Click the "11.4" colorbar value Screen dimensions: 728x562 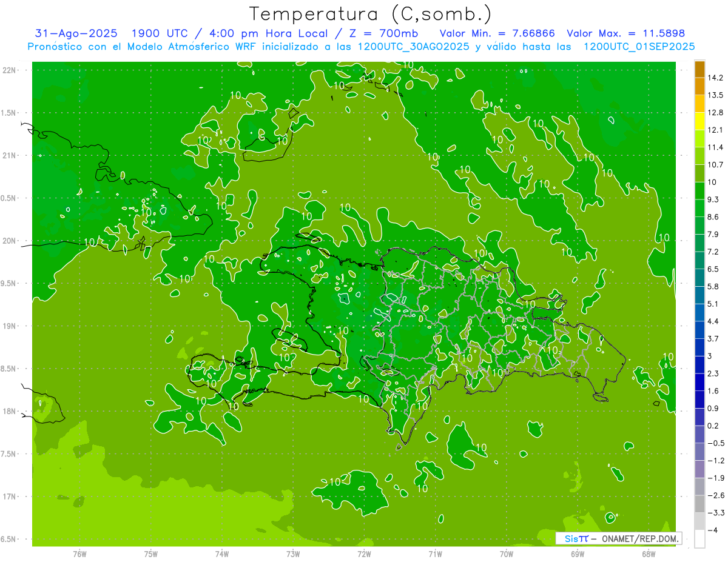715,147
